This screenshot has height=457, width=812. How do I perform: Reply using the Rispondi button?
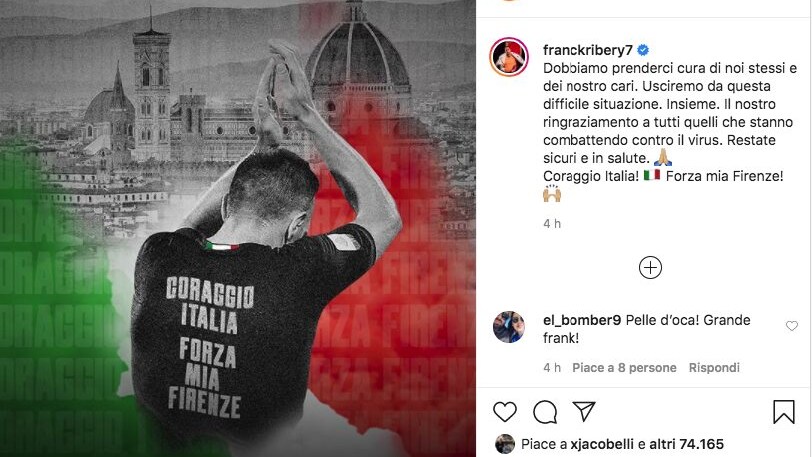714,368
